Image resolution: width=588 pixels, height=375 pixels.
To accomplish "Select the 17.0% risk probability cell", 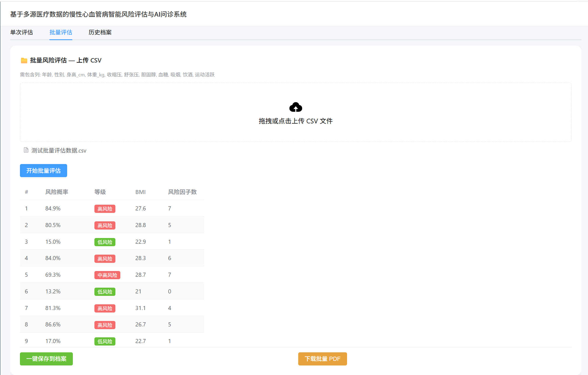I will pos(53,341).
